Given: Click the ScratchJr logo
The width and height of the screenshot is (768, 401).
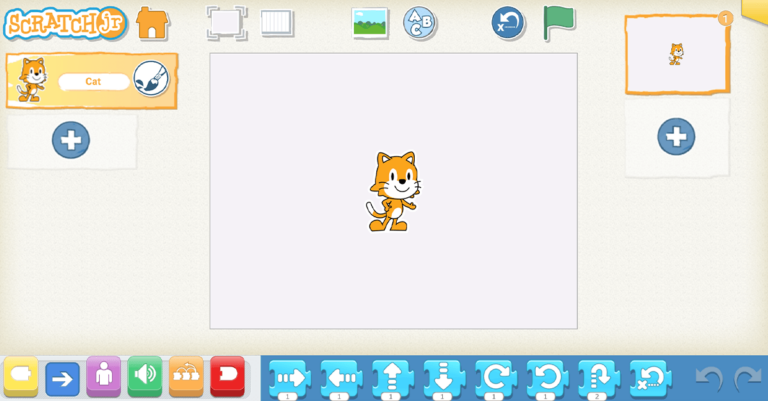Looking at the screenshot, I should pyautogui.click(x=65, y=24).
